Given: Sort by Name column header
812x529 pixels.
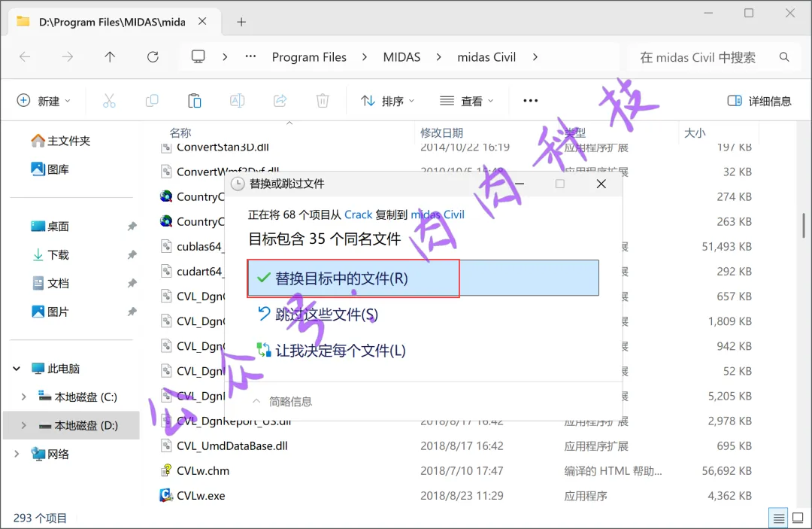Looking at the screenshot, I should pyautogui.click(x=180, y=133).
